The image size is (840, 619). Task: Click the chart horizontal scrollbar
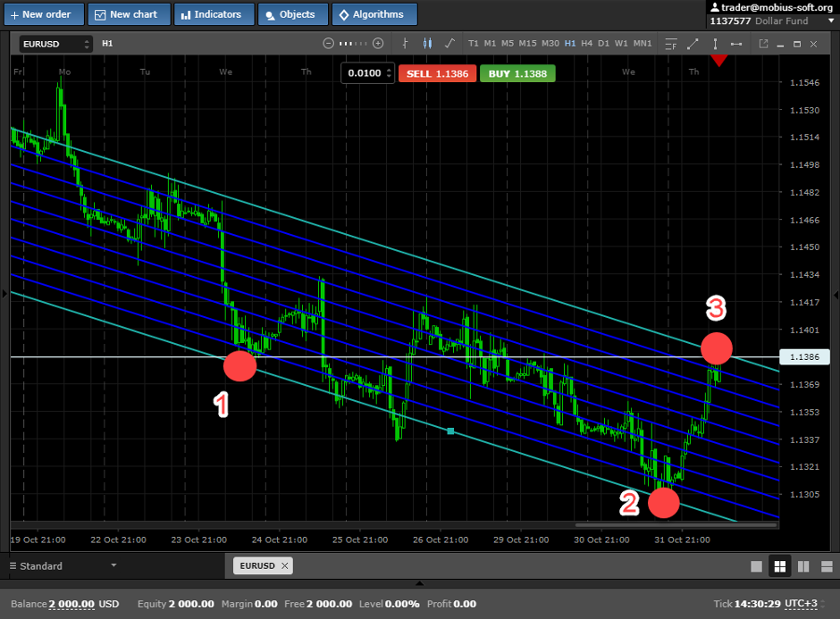(676, 525)
